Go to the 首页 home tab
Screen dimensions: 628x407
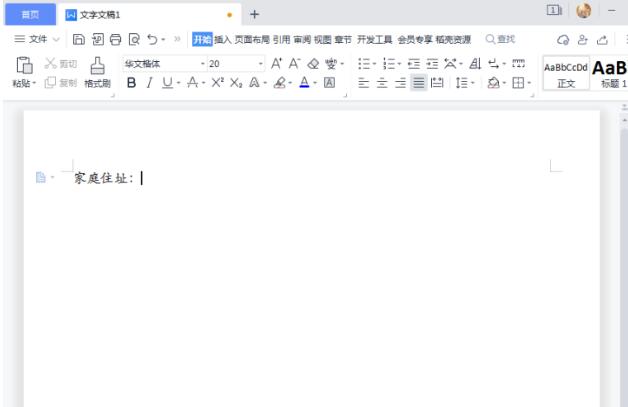30,14
